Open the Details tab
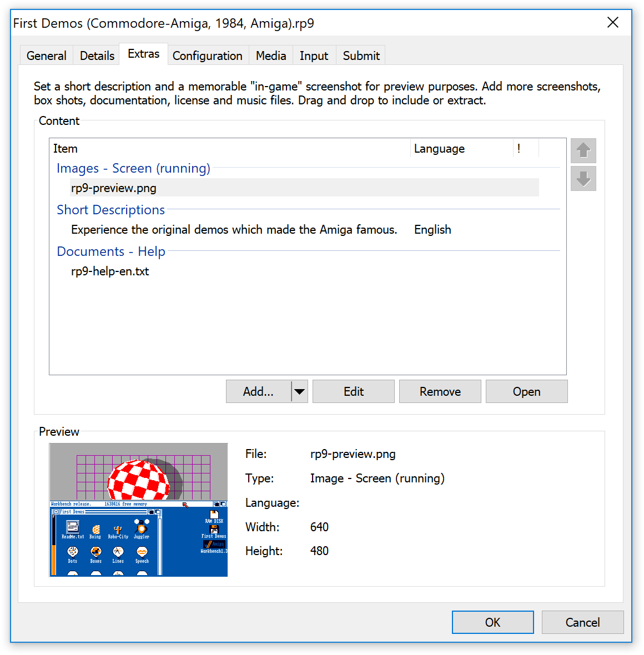The width and height of the screenshot is (644, 655). tap(97, 56)
